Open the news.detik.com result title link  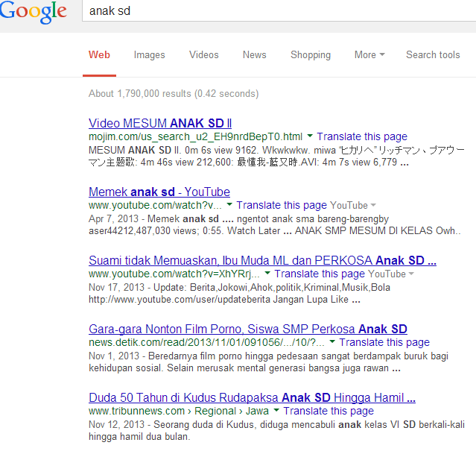[x=248, y=329]
